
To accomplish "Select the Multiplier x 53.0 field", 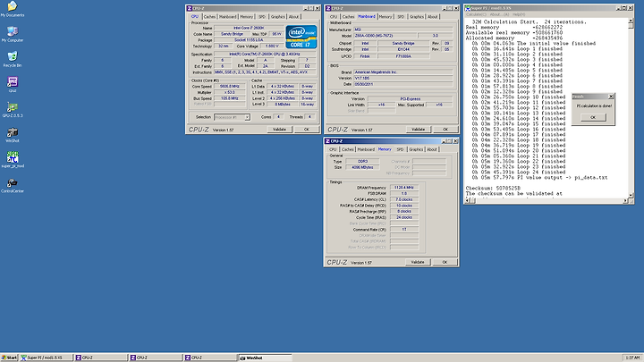I will [x=230, y=92].
